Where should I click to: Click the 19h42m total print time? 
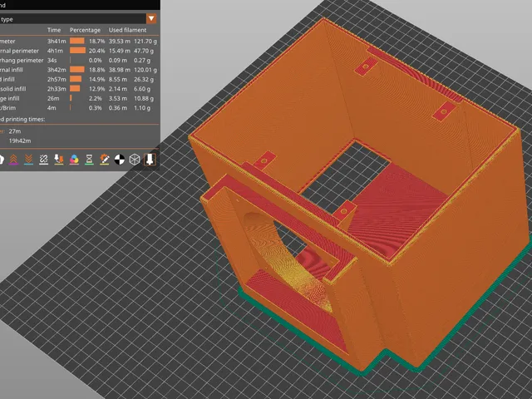coord(20,140)
